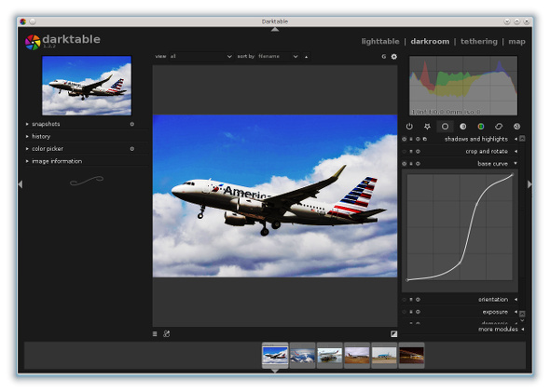Open presets of base curve module
Image resolution: width=550 pixels, height=392 pixels.
tap(411, 164)
